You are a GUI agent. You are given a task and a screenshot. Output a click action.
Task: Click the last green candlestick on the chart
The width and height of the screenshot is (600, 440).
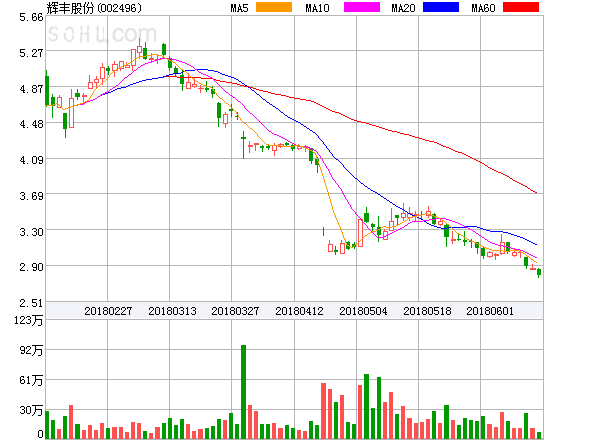click(x=539, y=272)
